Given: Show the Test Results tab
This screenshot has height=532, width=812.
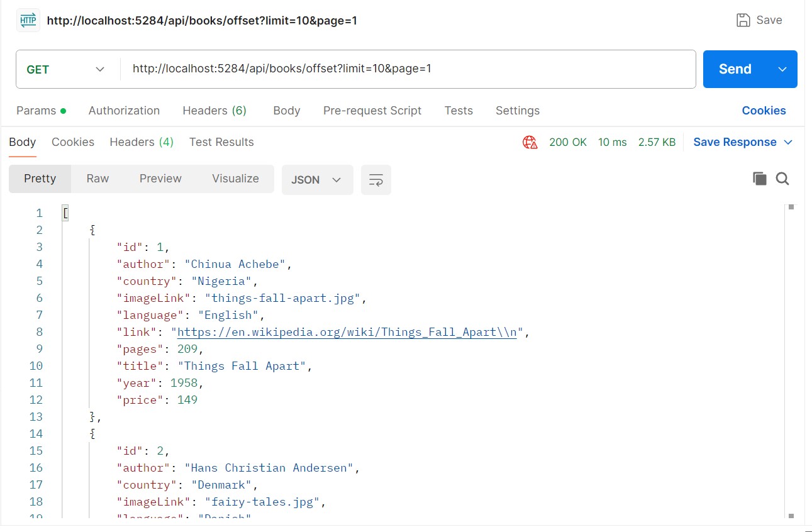Looking at the screenshot, I should (x=221, y=142).
